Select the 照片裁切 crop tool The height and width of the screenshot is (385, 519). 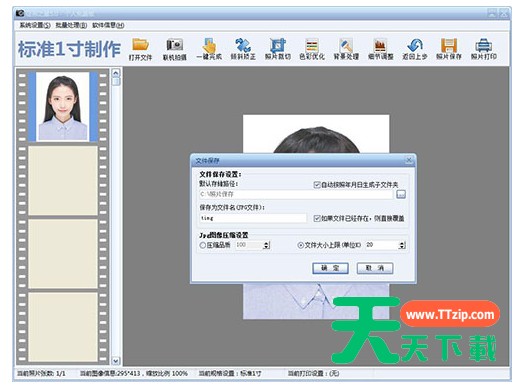click(x=278, y=45)
